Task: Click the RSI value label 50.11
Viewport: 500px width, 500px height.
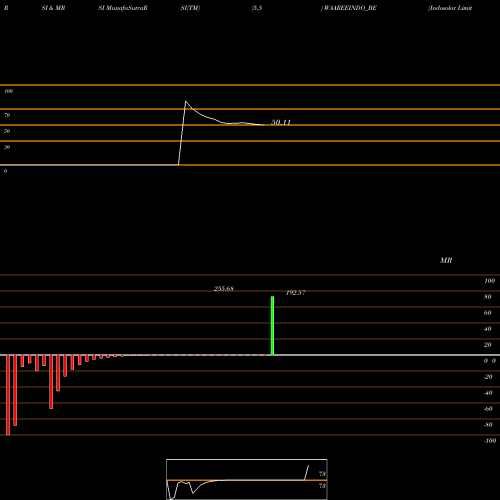Action: tap(281, 122)
